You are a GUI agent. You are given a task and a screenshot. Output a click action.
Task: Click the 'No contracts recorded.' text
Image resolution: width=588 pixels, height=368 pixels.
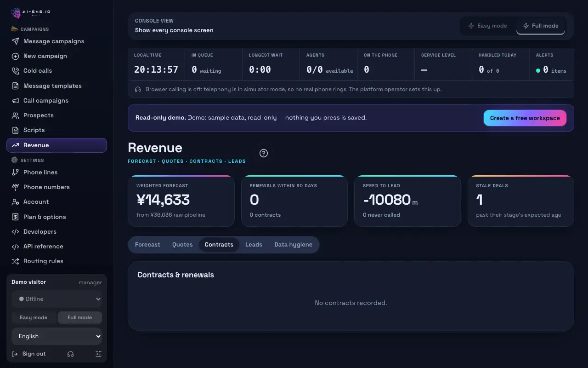[351, 303]
